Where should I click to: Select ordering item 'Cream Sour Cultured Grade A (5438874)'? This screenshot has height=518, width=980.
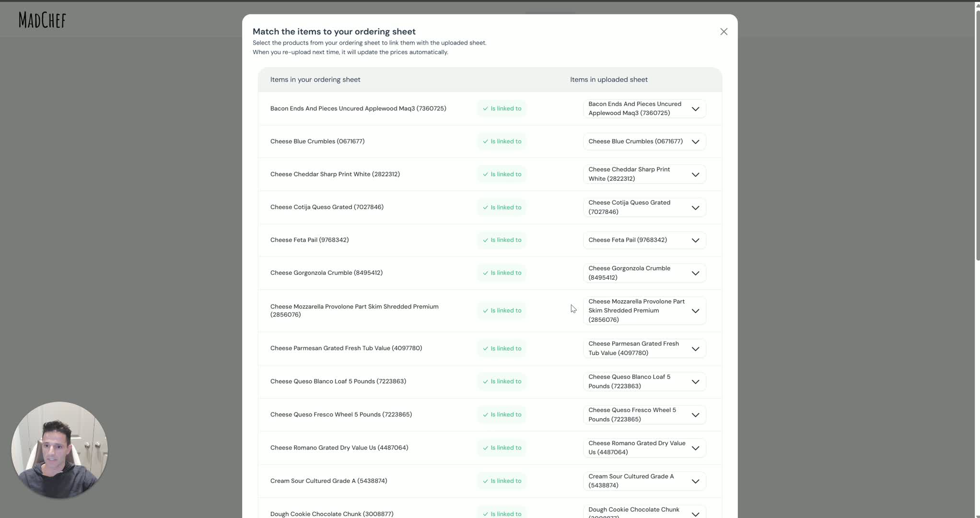[x=329, y=481]
